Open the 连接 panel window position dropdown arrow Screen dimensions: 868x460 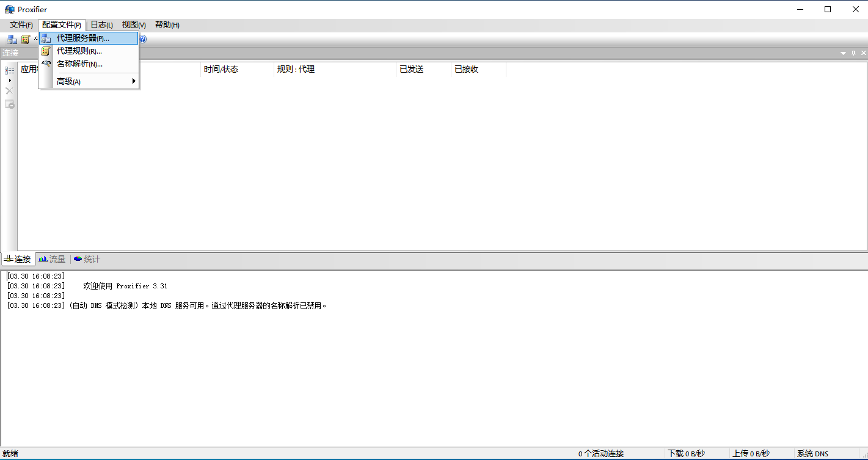coord(843,53)
